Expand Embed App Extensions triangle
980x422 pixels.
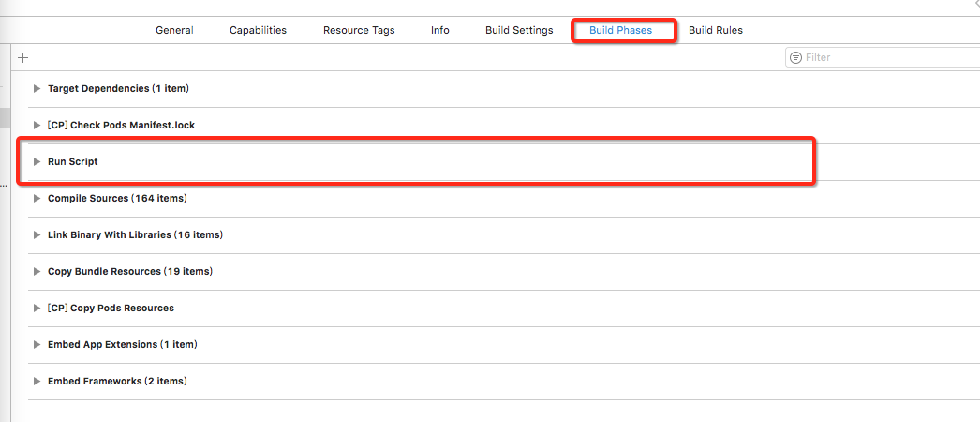(37, 344)
